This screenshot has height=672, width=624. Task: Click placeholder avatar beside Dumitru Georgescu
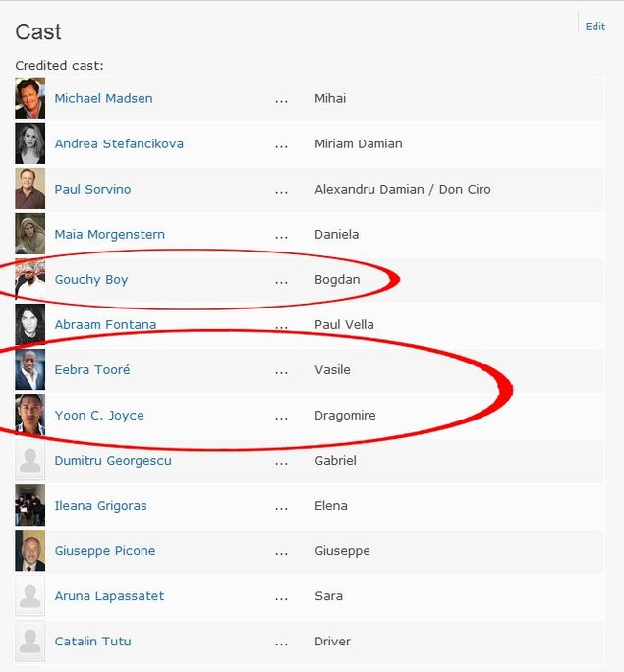(x=30, y=460)
